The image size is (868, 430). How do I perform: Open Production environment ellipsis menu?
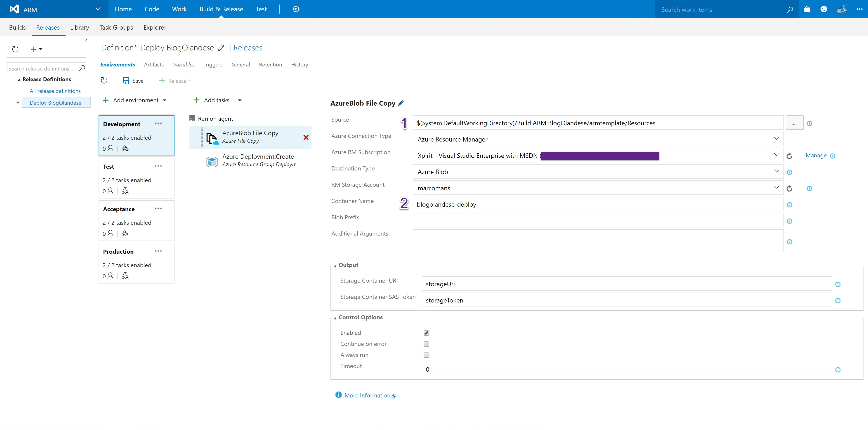[x=158, y=251]
